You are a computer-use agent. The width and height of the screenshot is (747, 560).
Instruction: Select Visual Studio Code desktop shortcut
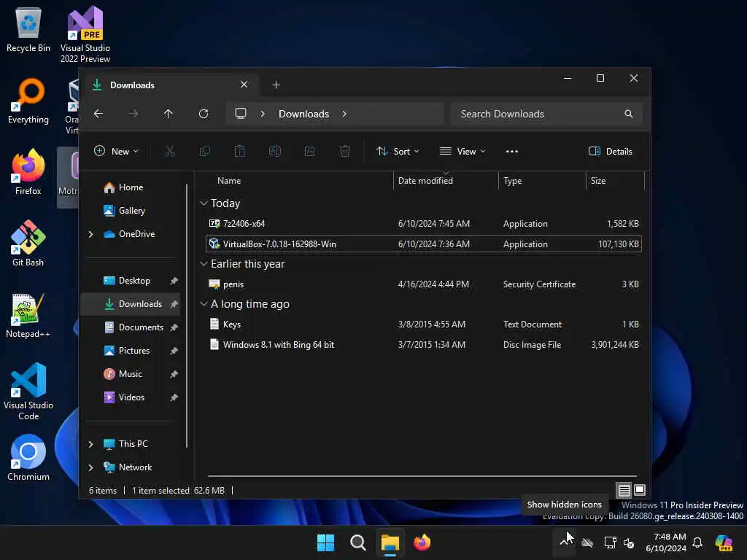coord(28,392)
